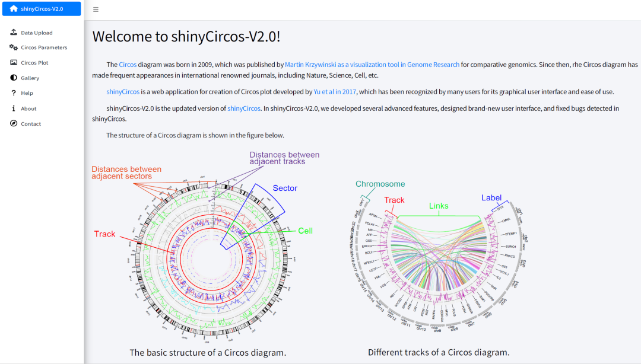Click the upload icon beside Data Upload
641x364 pixels.
coord(14,32)
